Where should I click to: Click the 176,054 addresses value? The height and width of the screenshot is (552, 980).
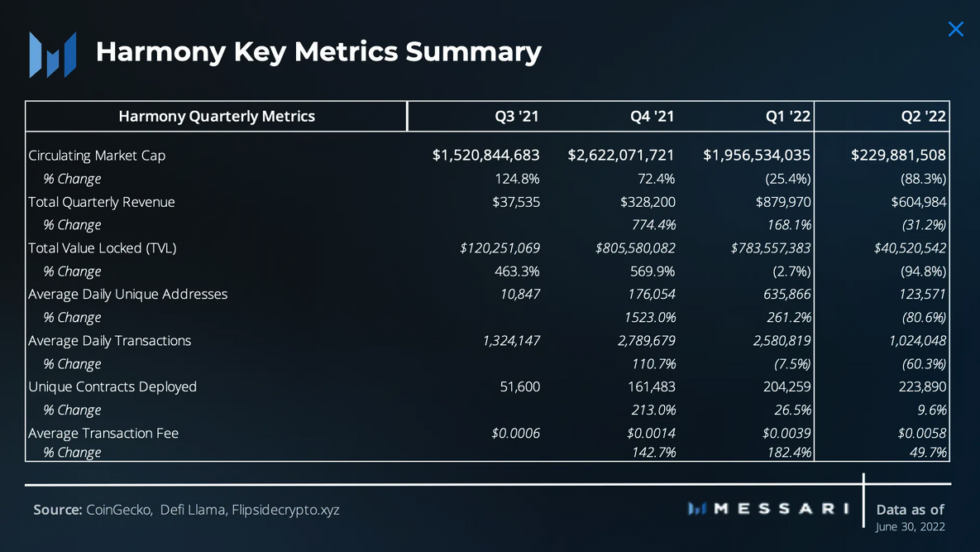(x=652, y=295)
